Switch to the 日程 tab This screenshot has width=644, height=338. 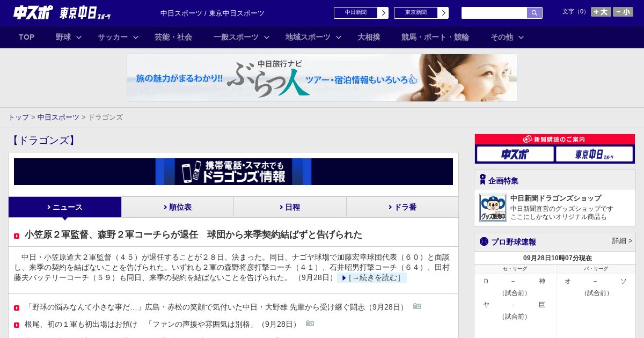(290, 207)
